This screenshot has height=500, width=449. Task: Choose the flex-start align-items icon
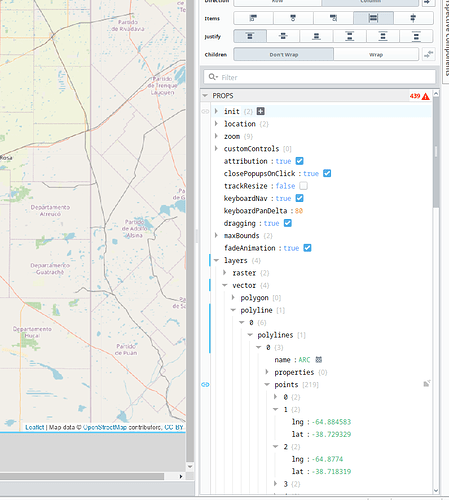(253, 18)
